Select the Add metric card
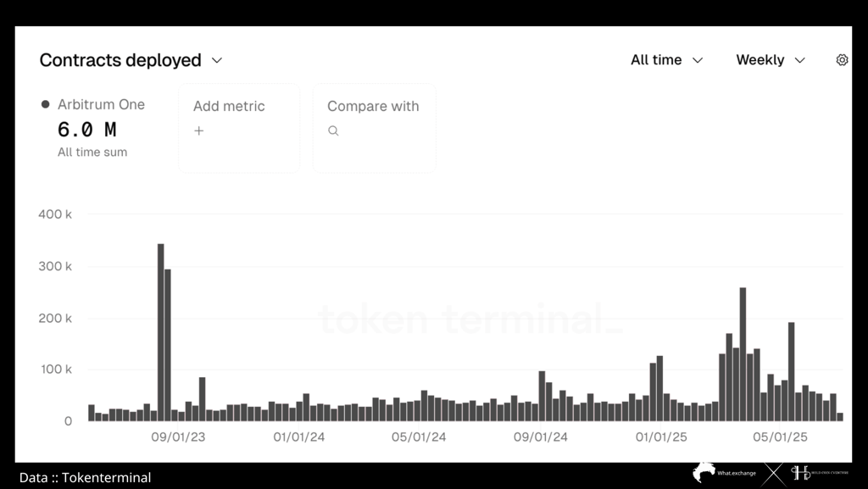Image resolution: width=868 pixels, height=489 pixels. [x=239, y=128]
